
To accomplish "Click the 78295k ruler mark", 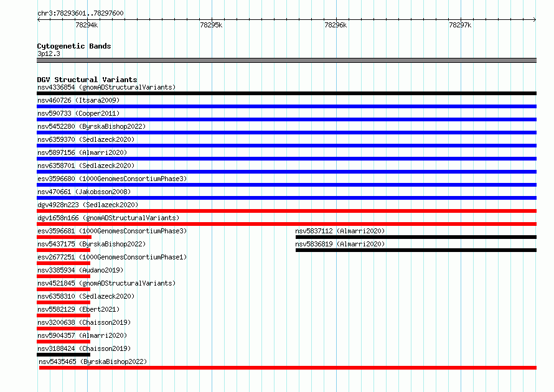I will click(211, 25).
